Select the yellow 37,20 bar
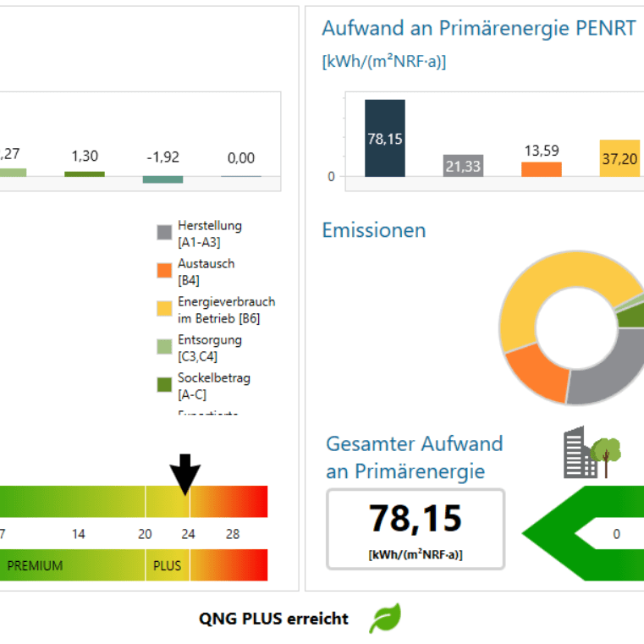 point(619,158)
